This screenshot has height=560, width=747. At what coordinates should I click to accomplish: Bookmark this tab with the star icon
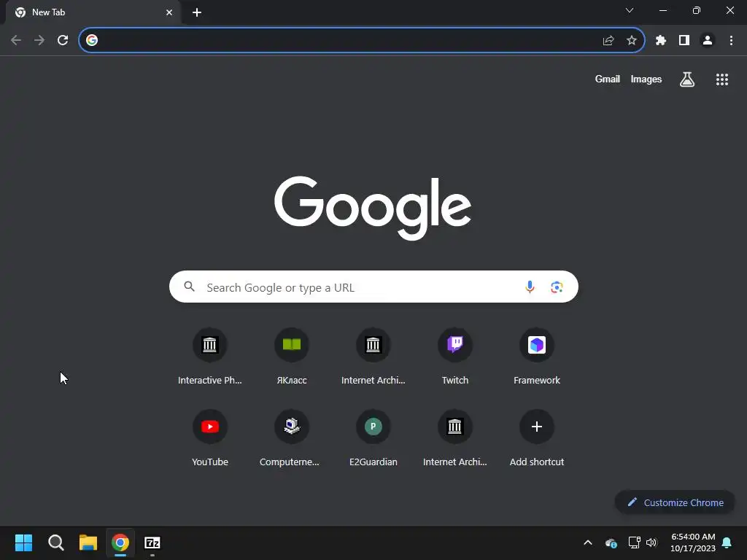[632, 41]
